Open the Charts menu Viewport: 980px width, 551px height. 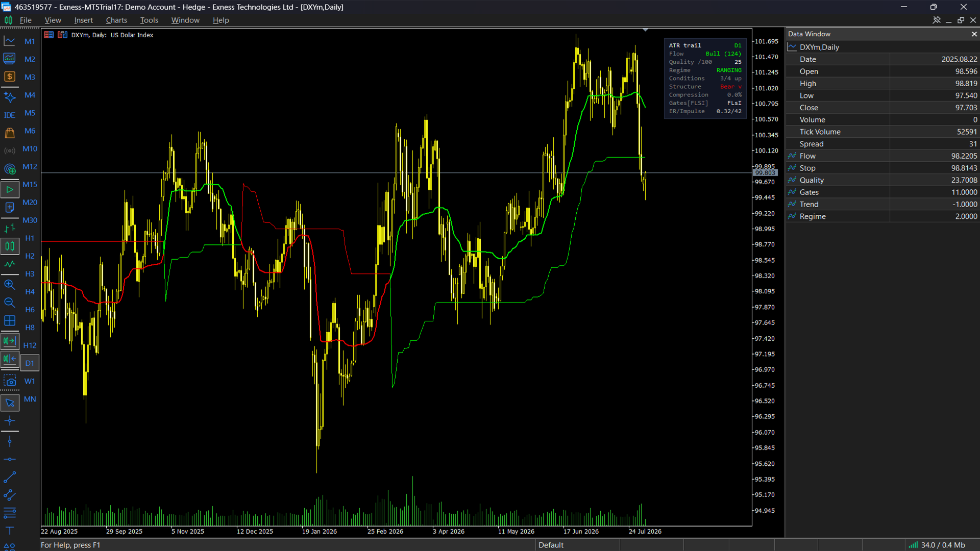coord(116,20)
